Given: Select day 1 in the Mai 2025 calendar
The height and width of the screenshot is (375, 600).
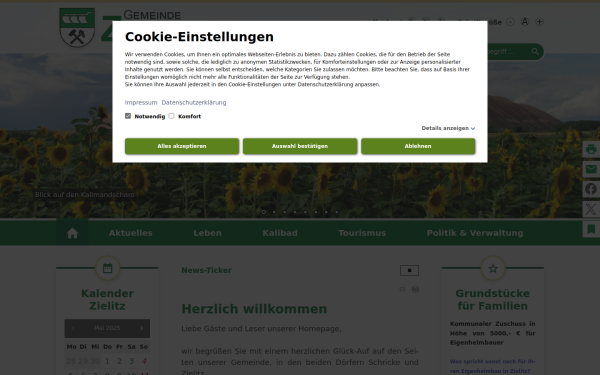Looking at the screenshot, I should (x=107, y=361).
